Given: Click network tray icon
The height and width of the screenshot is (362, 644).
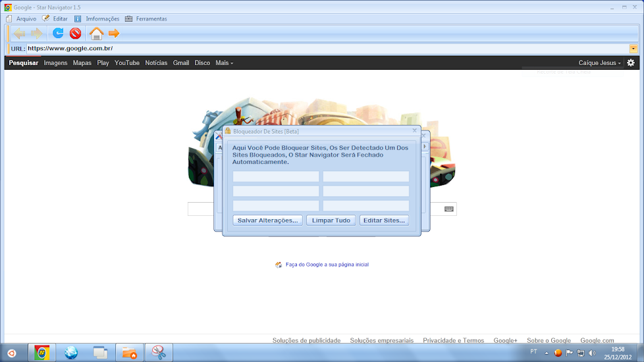Looking at the screenshot, I should pyautogui.click(x=581, y=353).
